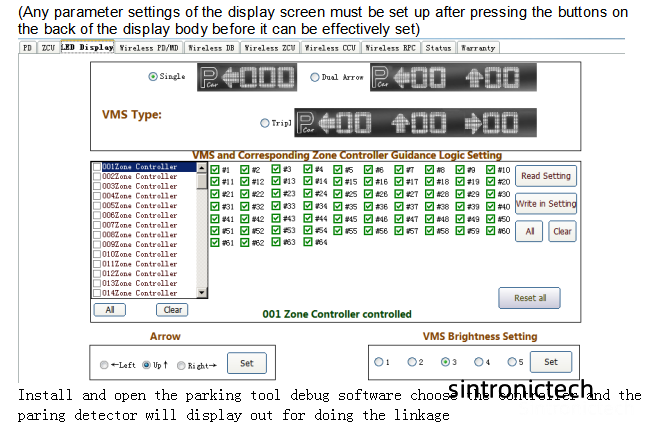Viewport: 652px width, 430px height.
Task: Tick the 002Zone Controller checkbox
Action: coord(97,176)
